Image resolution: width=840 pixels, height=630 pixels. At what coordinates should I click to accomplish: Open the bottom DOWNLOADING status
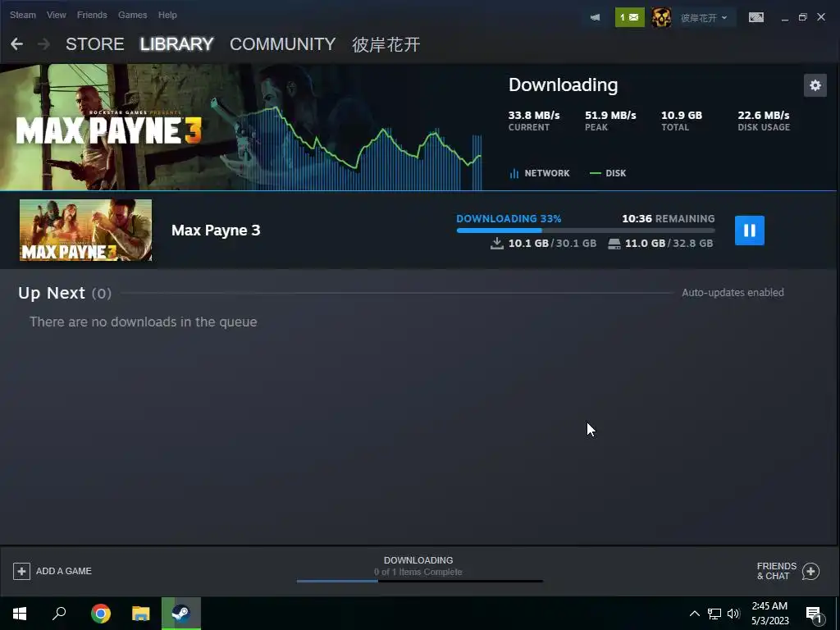[x=418, y=560]
